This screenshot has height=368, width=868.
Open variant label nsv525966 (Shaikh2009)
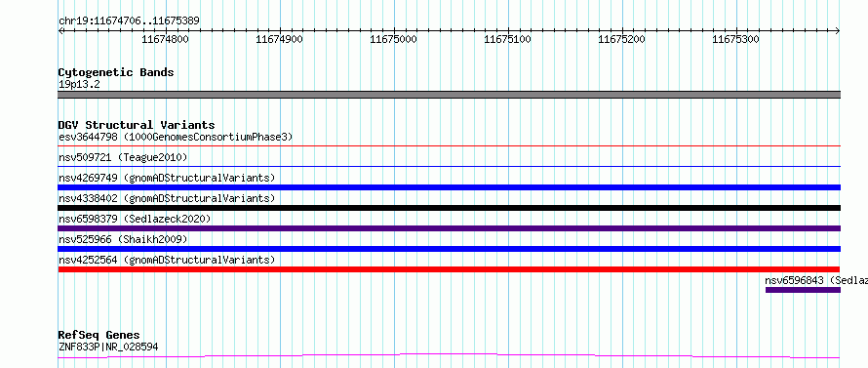pos(123,239)
